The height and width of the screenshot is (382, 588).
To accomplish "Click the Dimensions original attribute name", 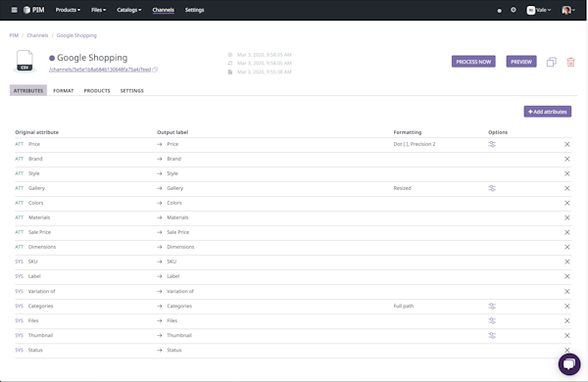I will tap(42, 247).
